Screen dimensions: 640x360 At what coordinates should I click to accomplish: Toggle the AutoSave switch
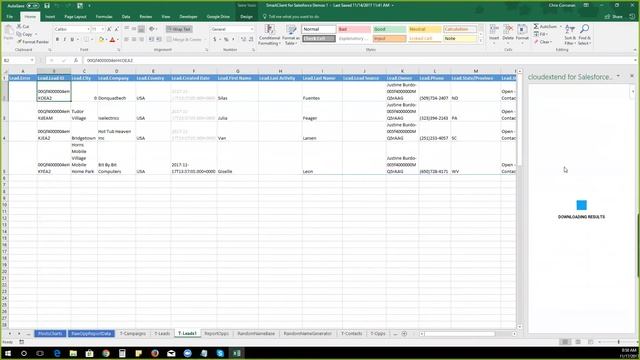[33, 6]
